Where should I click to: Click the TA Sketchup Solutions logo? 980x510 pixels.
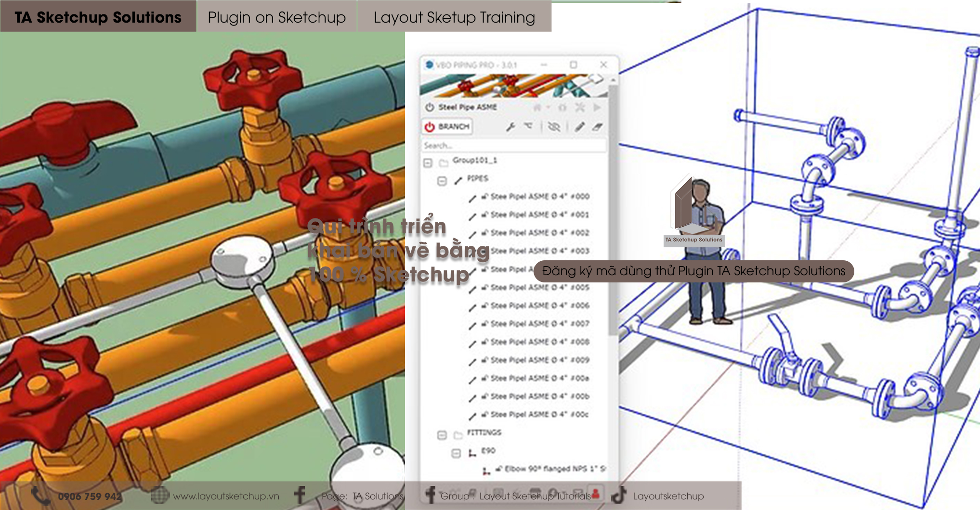(x=694, y=211)
